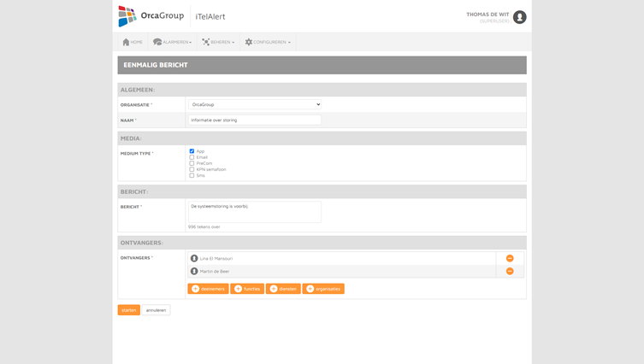The height and width of the screenshot is (364, 644).
Task: Expand the Alarmeren menu
Action: pyautogui.click(x=173, y=42)
